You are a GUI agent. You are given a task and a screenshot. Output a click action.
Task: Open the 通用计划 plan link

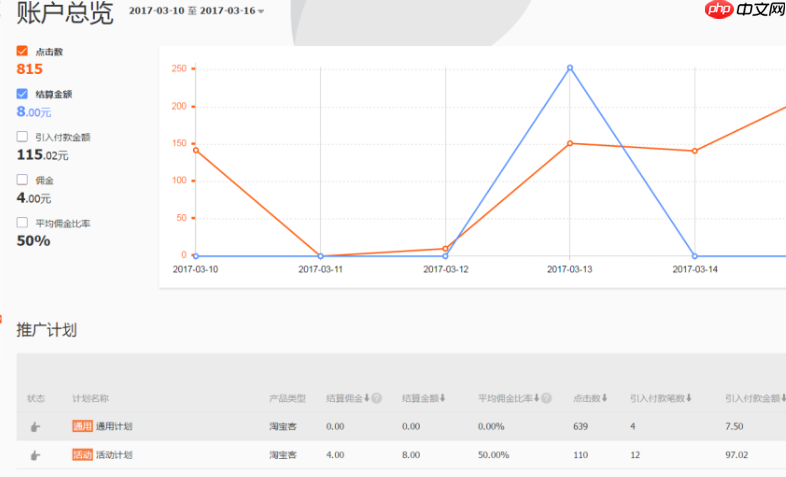coord(114,426)
